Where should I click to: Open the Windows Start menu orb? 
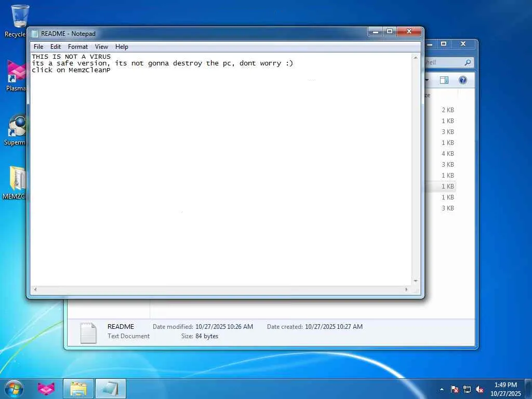[14, 389]
